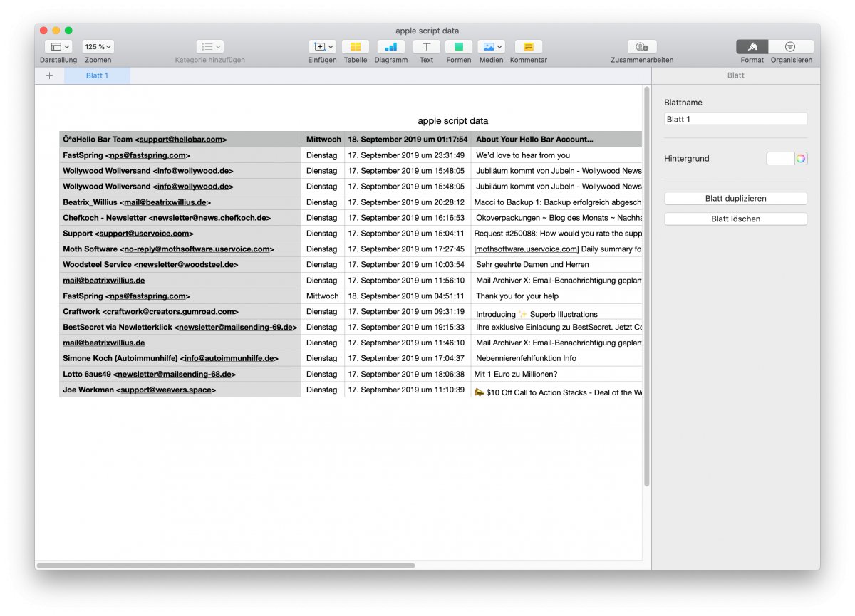The image size is (855, 616).
Task: Open the Einfügen insert dropdown
Action: pyautogui.click(x=322, y=47)
